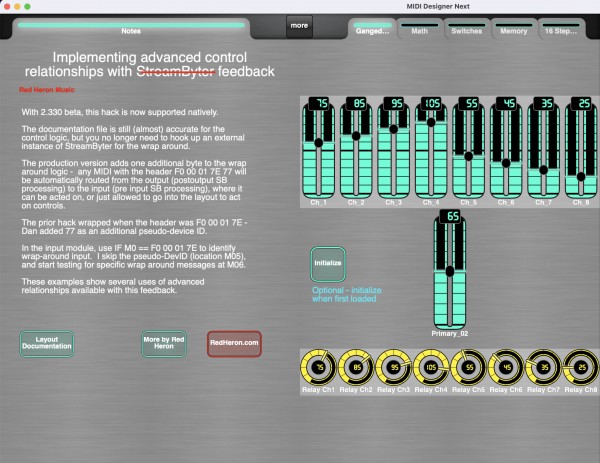Click the Ch_4 label under fader
The image size is (600, 463).
(431, 202)
